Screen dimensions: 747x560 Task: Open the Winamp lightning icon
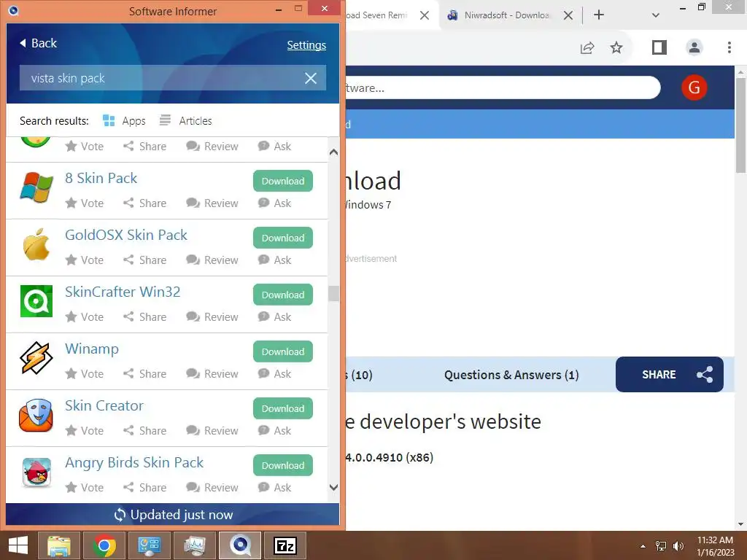pyautogui.click(x=36, y=357)
